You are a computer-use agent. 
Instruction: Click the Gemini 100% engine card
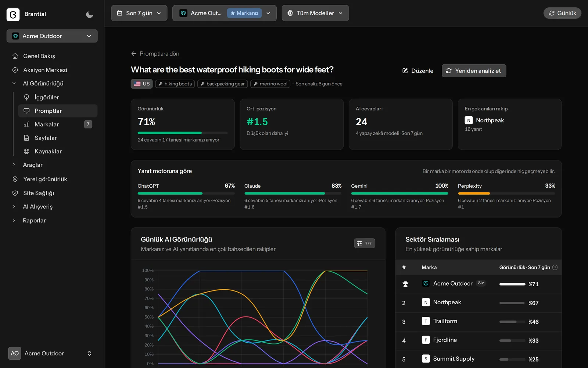(x=399, y=196)
